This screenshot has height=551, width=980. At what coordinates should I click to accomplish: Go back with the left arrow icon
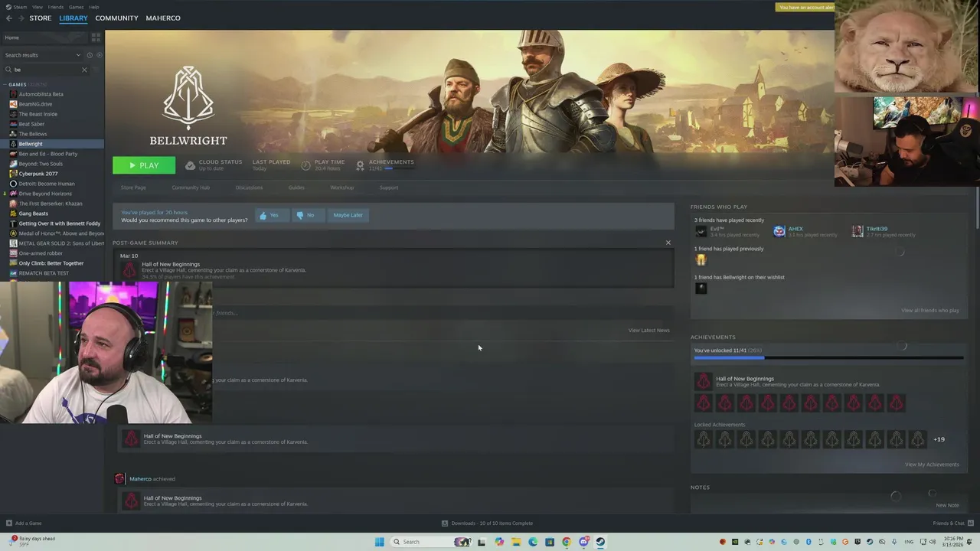tap(9, 18)
